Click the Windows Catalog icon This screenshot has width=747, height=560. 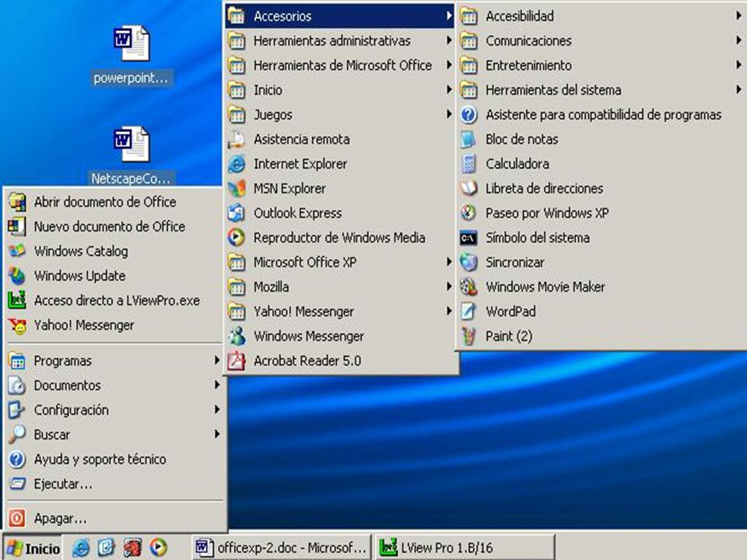click(17, 251)
